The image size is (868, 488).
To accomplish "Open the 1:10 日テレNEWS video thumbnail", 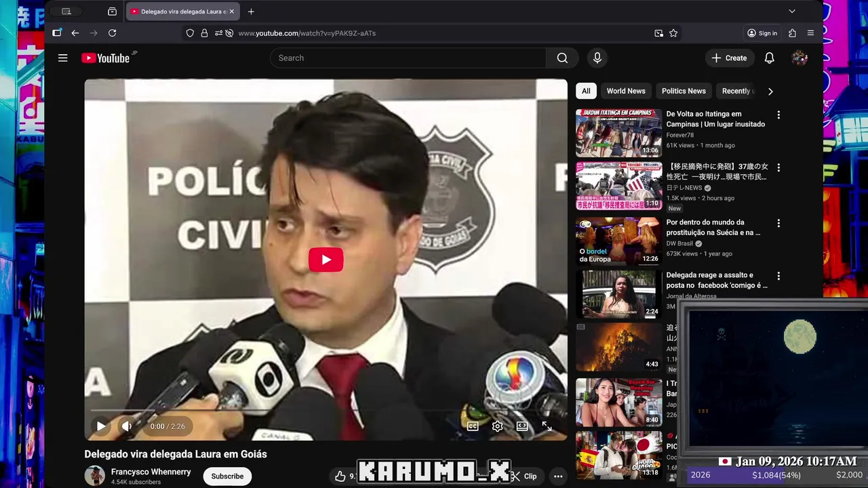I will tap(618, 186).
